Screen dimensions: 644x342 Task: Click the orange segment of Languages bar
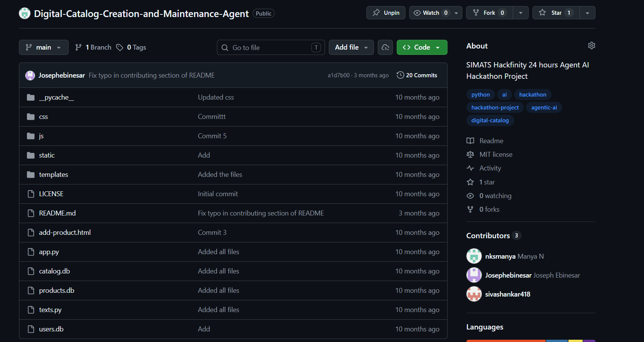[506, 341]
